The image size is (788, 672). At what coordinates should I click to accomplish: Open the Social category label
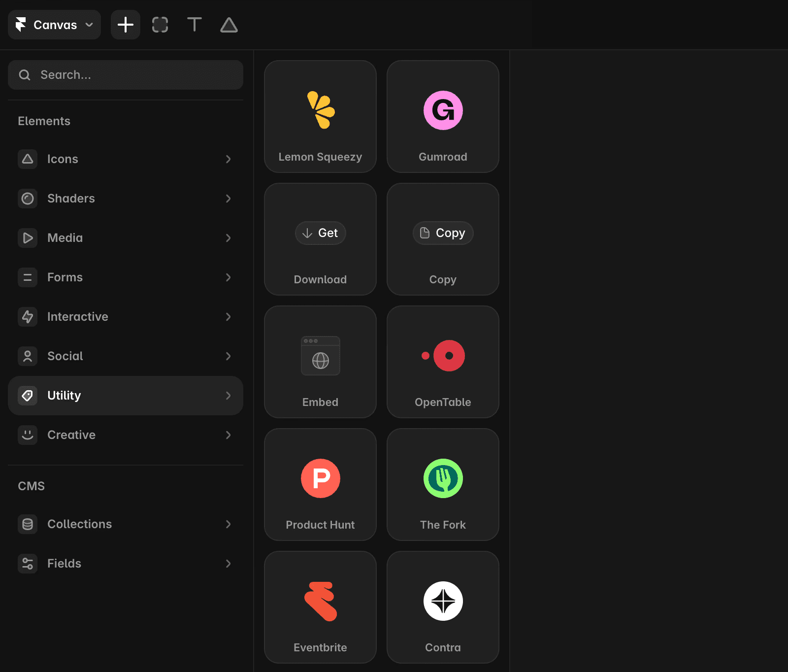tap(65, 356)
